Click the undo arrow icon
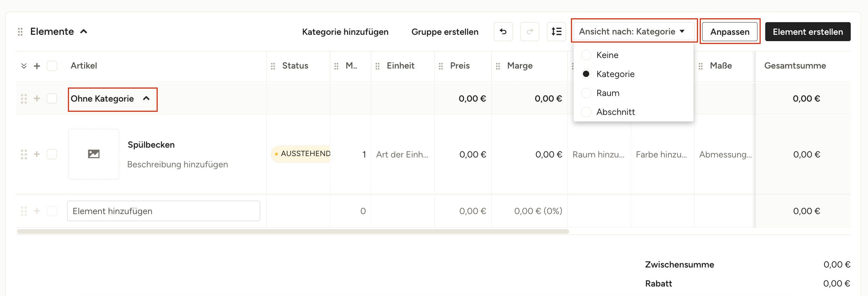This screenshot has width=868, height=296. pos(503,32)
